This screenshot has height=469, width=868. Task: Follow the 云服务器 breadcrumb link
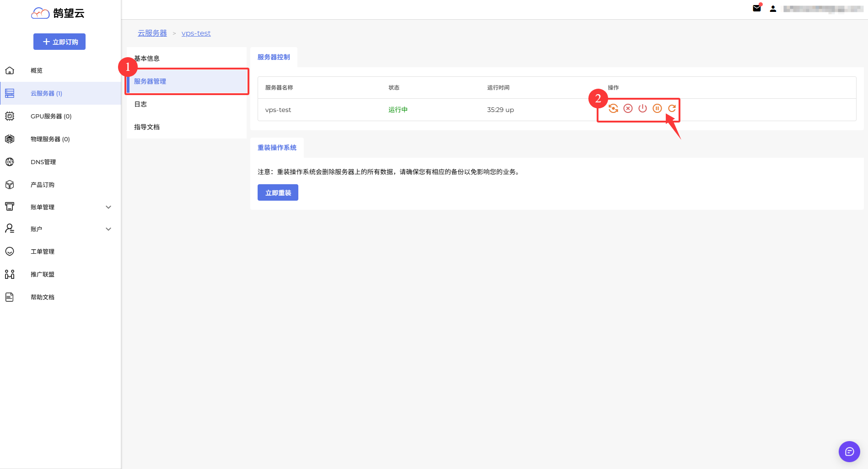(152, 33)
